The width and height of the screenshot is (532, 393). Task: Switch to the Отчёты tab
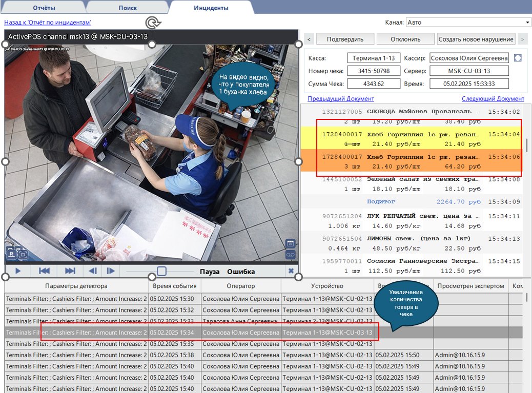click(44, 8)
